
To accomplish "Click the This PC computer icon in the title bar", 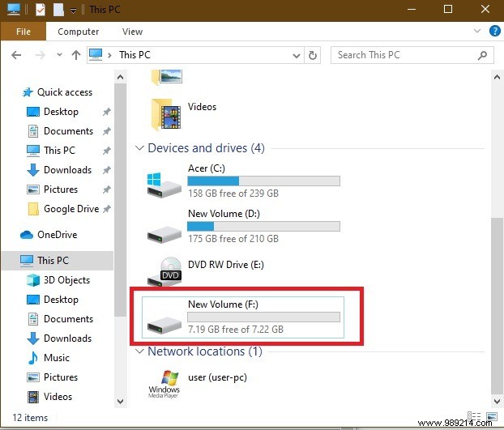I will coord(14,10).
